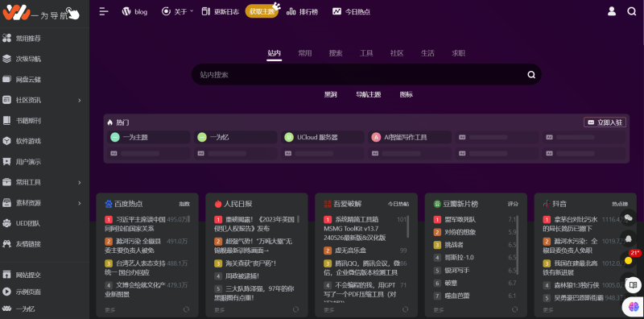The height and width of the screenshot is (319, 644).
Task: Click the floating brain AI icon
Action: tap(633, 306)
